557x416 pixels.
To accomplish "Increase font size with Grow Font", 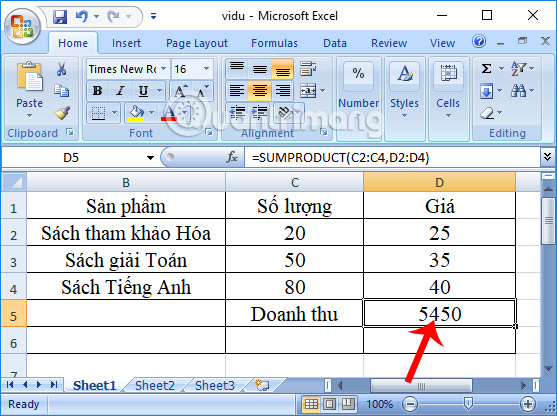I will coord(180,91).
